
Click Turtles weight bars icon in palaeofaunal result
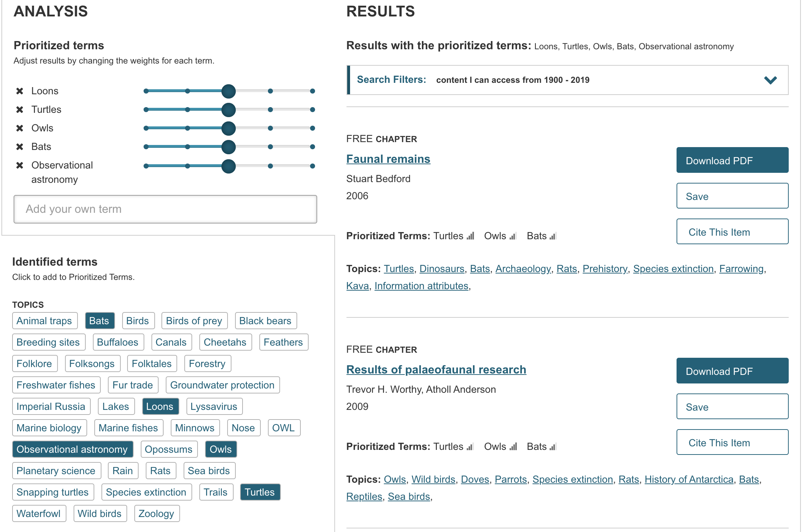tap(470, 447)
